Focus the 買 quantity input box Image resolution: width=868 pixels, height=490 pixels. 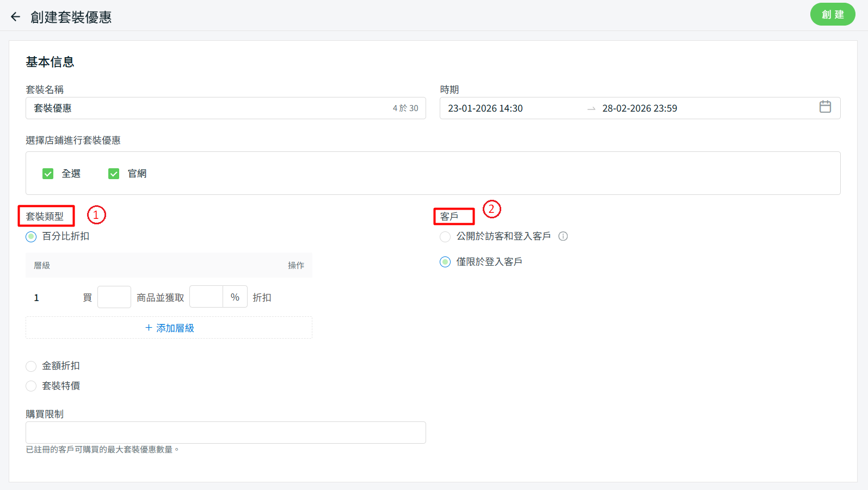click(114, 297)
